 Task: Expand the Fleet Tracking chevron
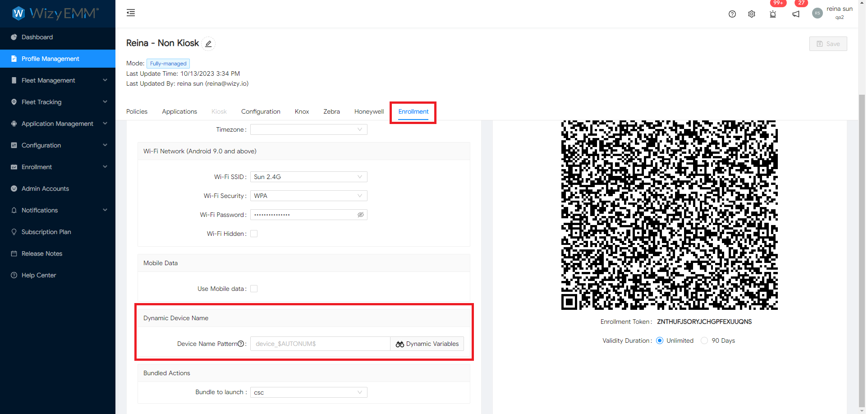[105, 102]
